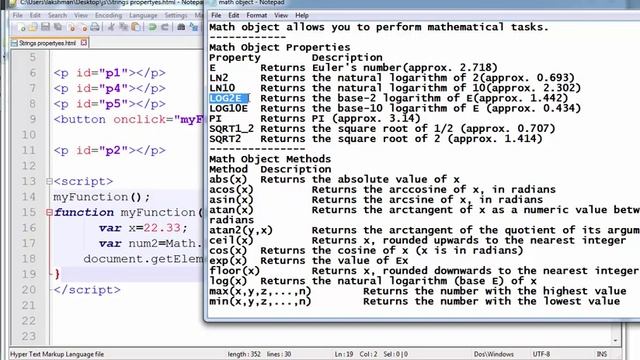This screenshot has width=640, height=360.
Task: Click the highlighted LOG2E property text
Action: tap(228, 98)
